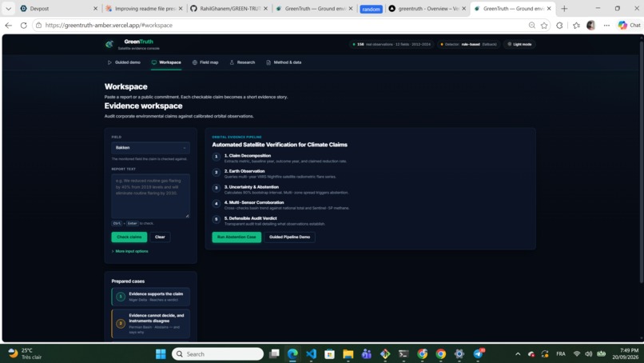644x363 pixels.
Task: Click step 2 Earth Observation number badge
Action: coord(217,172)
